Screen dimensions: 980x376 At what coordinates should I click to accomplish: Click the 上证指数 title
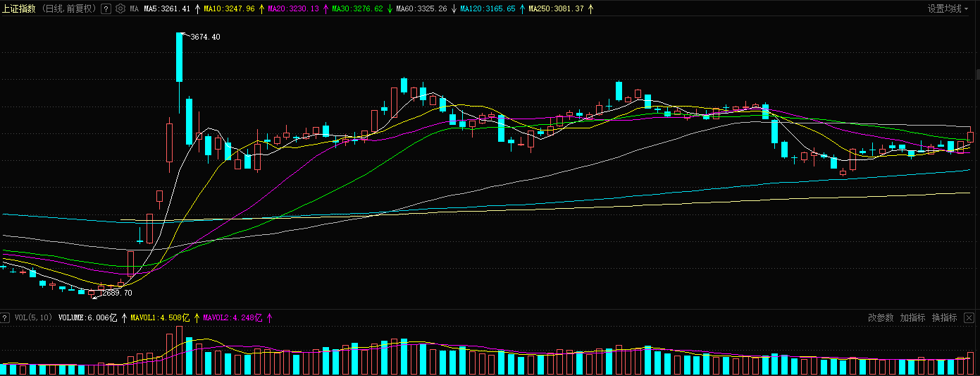(18, 9)
